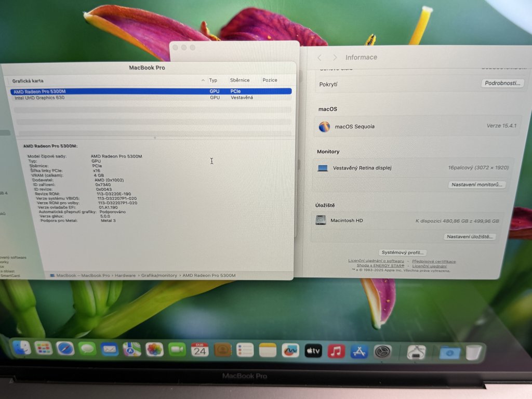The width and height of the screenshot is (532, 399).
Task: Open Nastavení úložiště… storage settings
Action: [x=470, y=236]
